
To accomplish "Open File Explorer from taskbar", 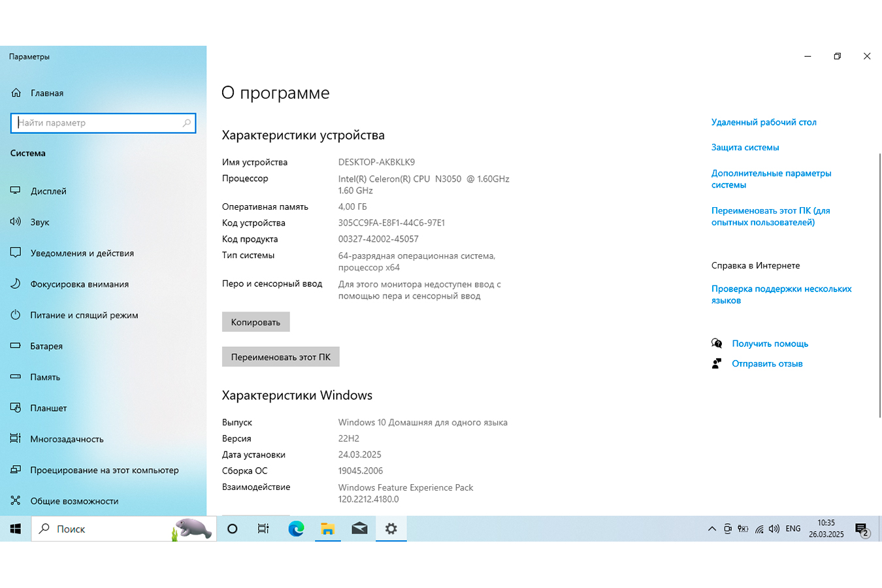I will coord(327,529).
